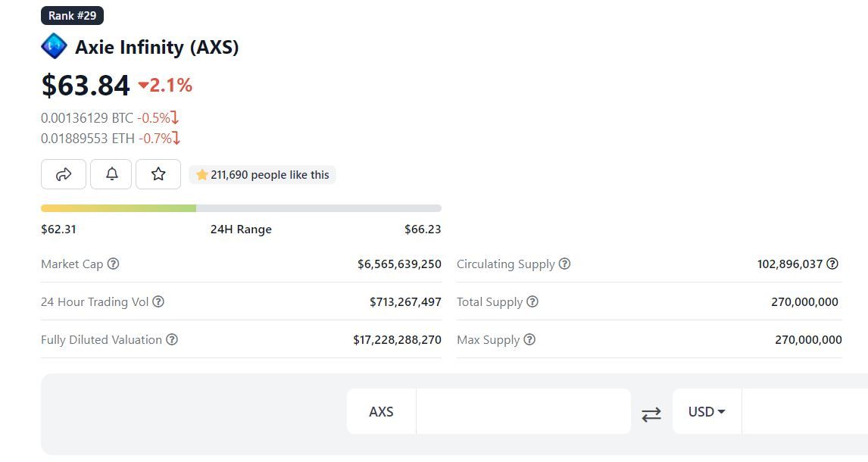
Task: Click the AXS amount input field
Action: point(523,412)
